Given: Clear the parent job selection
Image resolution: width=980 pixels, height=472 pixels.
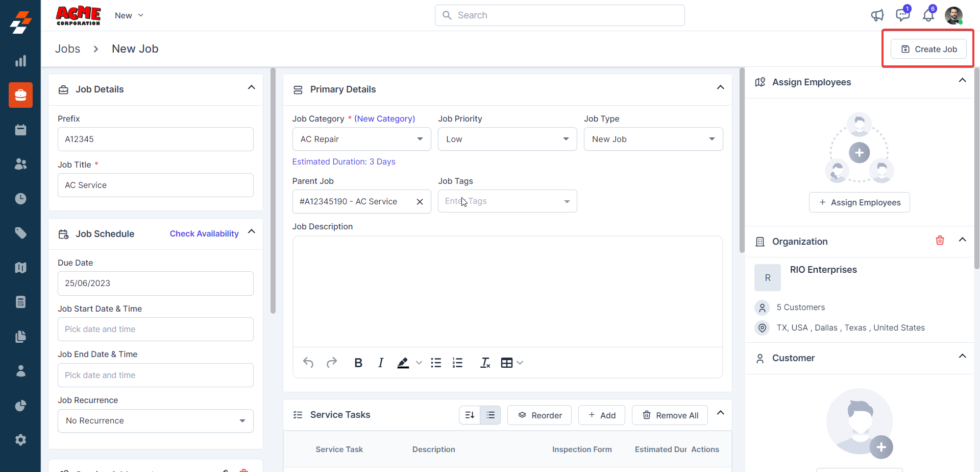Looking at the screenshot, I should [x=420, y=202].
